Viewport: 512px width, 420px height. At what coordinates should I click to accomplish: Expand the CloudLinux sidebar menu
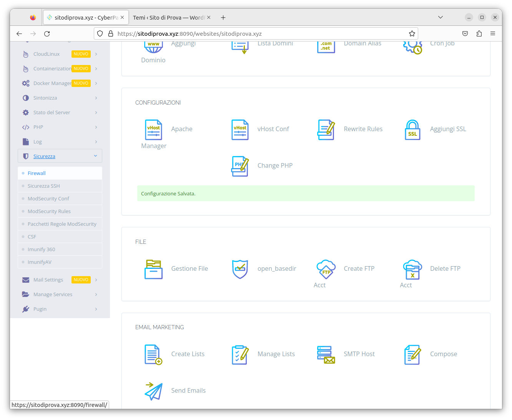(60, 54)
